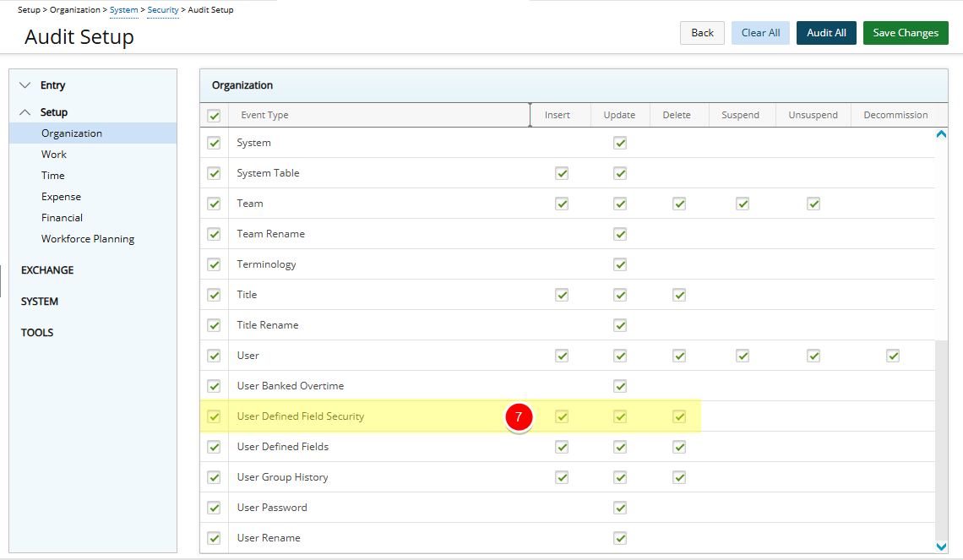Uncheck Update for User Rename

(620, 538)
